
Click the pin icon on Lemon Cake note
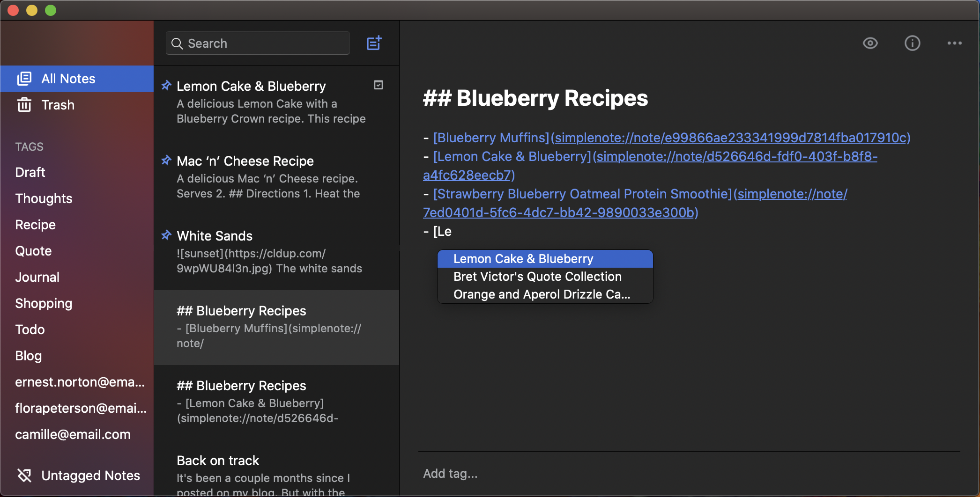point(166,86)
